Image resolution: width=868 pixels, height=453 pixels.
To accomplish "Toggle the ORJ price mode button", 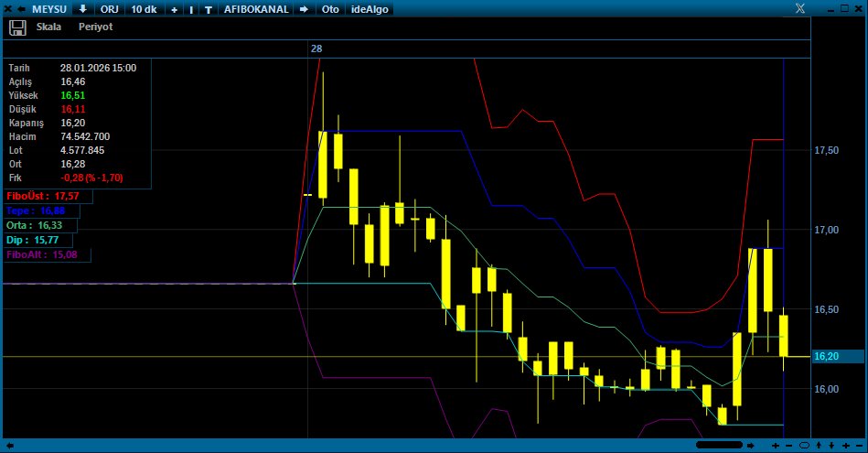I will pyautogui.click(x=110, y=9).
